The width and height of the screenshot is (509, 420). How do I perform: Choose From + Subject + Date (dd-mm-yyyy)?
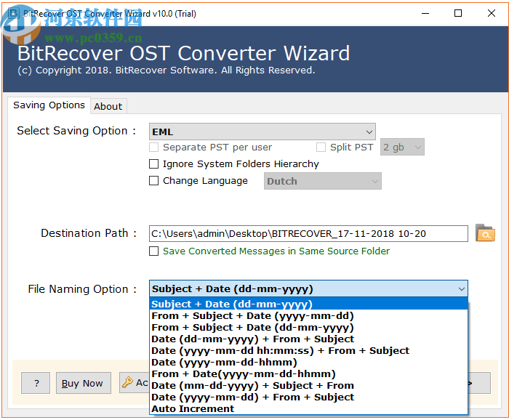pyautogui.click(x=308, y=327)
